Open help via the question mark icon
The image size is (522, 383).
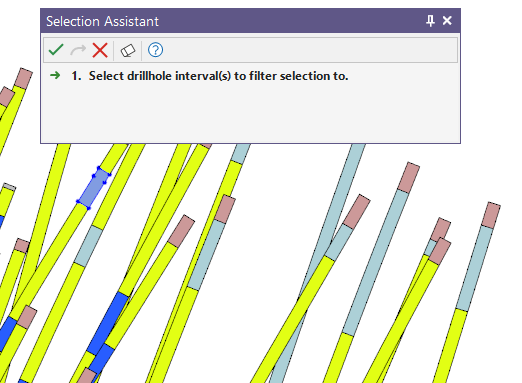pyautogui.click(x=155, y=50)
